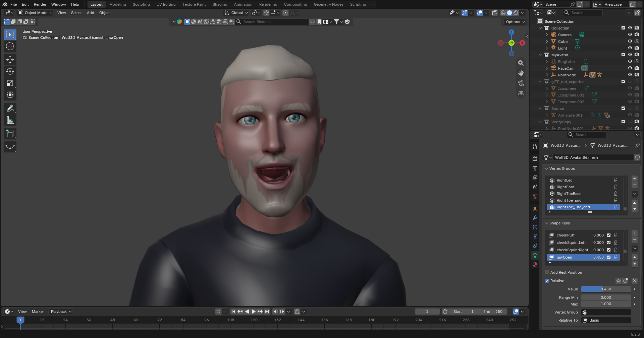Viewport: 644px width, 338px height.
Task: Open the Playback dropdown in timeline
Action: coord(61,312)
